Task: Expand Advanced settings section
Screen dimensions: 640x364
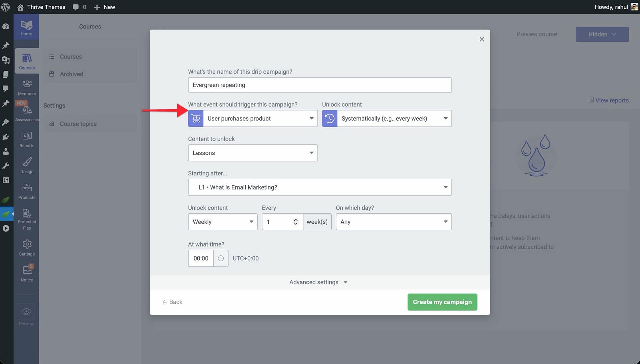Action: [x=318, y=282]
